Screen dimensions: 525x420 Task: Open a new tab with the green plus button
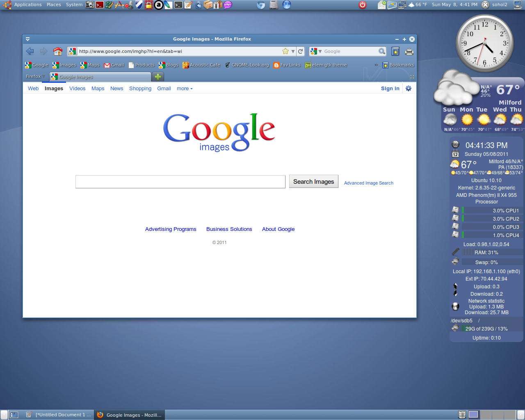click(x=158, y=77)
